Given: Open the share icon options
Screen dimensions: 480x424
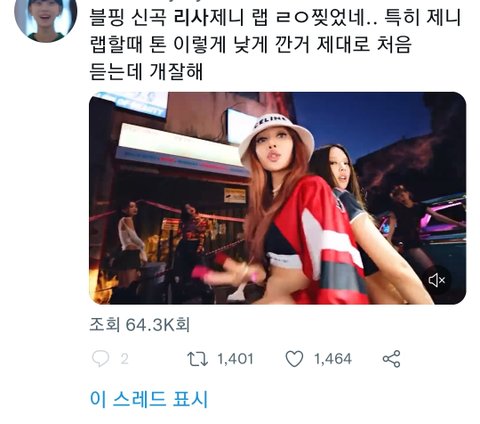Looking at the screenshot, I should (x=391, y=359).
